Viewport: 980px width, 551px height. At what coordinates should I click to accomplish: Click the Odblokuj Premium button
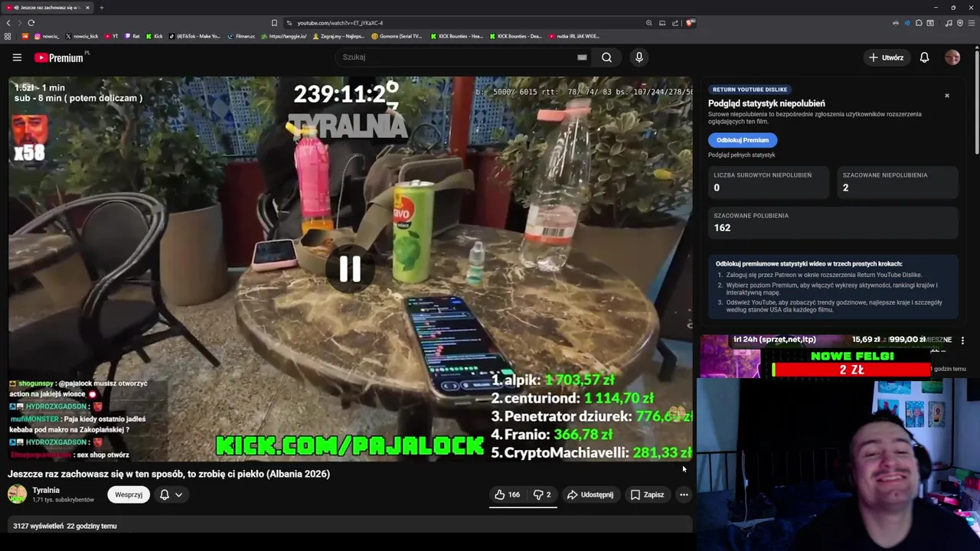743,140
